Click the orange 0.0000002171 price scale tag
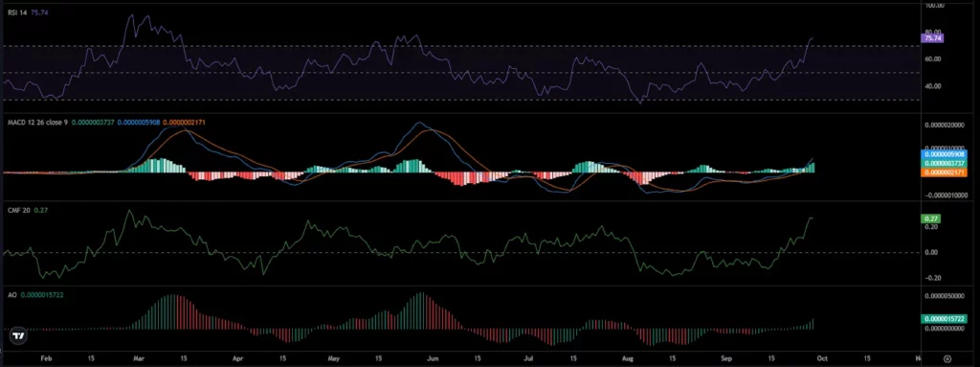Screen dimensions: 980x367 945,172
